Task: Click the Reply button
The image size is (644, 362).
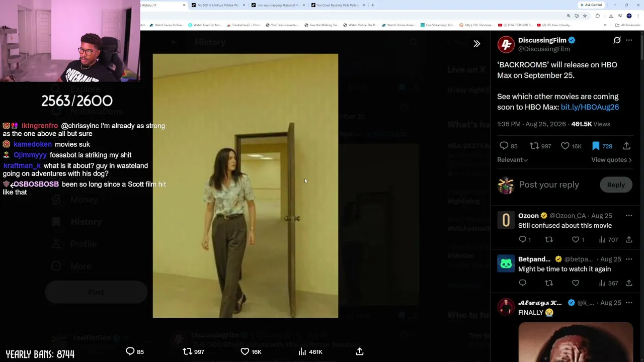Action: click(616, 185)
